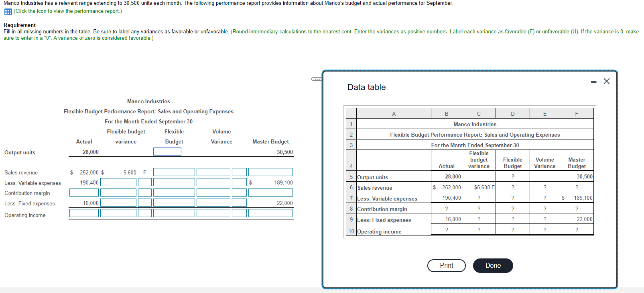Select Variable expenses Volume Variance F/U field
644x293 pixels.
tap(239, 182)
